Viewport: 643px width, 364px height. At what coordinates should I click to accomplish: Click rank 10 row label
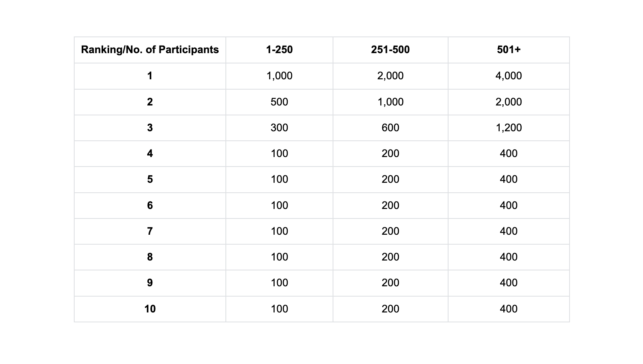tap(150, 309)
